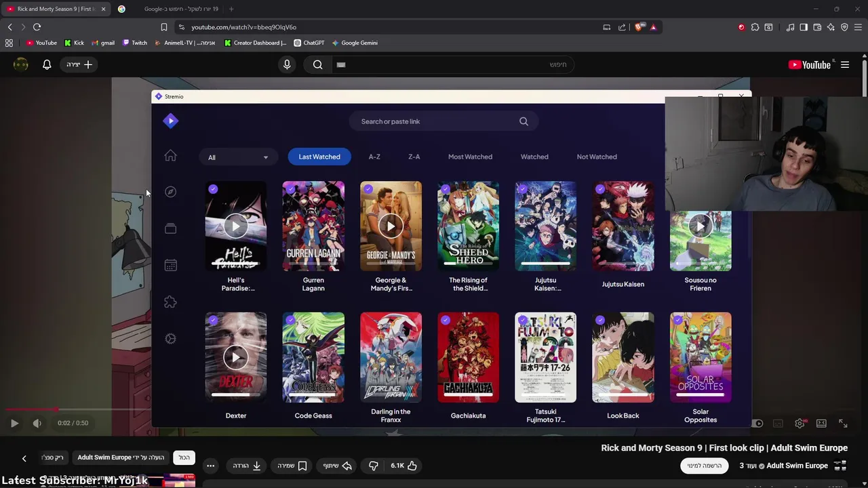
Task: Click the Stremio search magnifier icon
Action: 524,121
